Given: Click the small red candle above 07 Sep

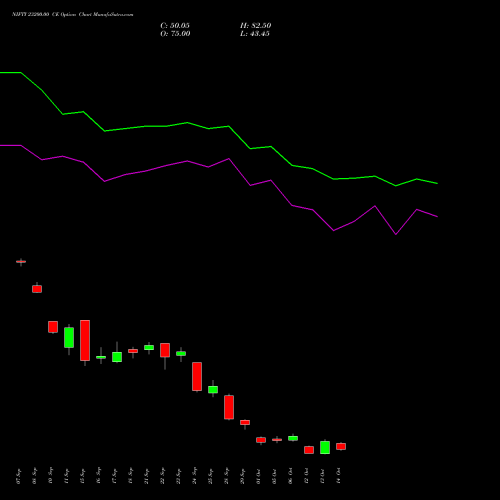Looking at the screenshot, I should coord(21,262).
